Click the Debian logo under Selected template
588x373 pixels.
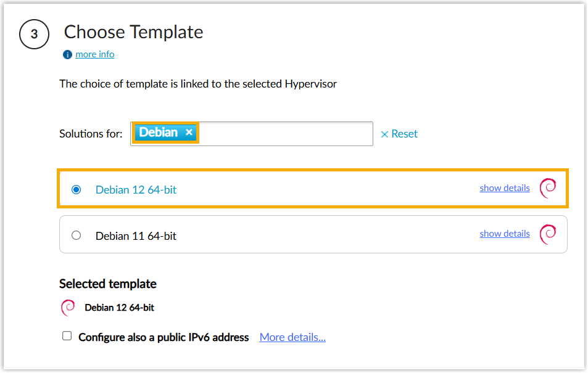tap(68, 307)
